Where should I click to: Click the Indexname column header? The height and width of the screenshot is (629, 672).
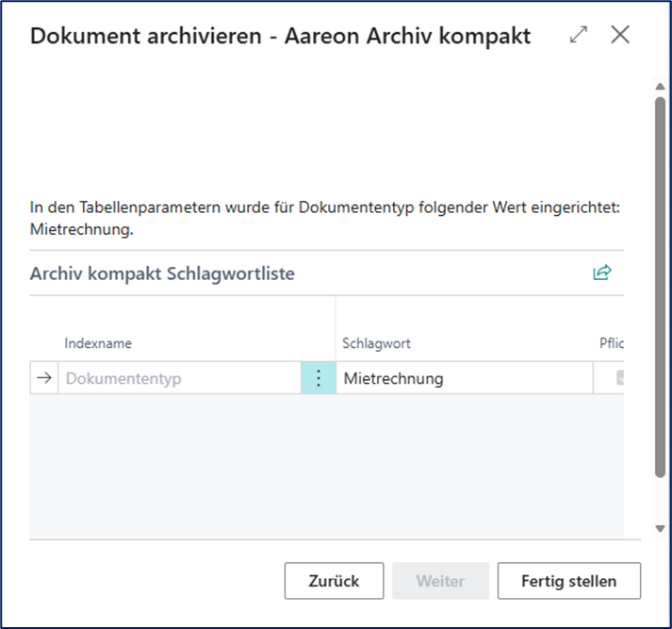(98, 343)
